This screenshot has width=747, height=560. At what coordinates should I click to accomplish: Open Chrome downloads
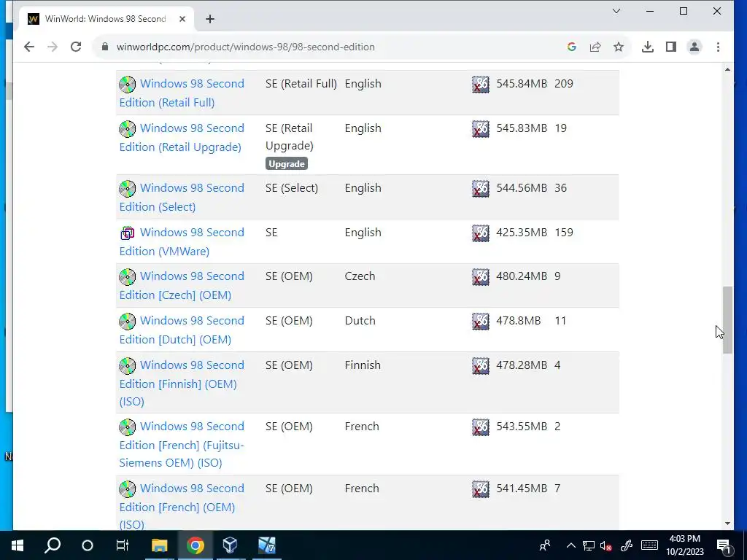tap(648, 47)
